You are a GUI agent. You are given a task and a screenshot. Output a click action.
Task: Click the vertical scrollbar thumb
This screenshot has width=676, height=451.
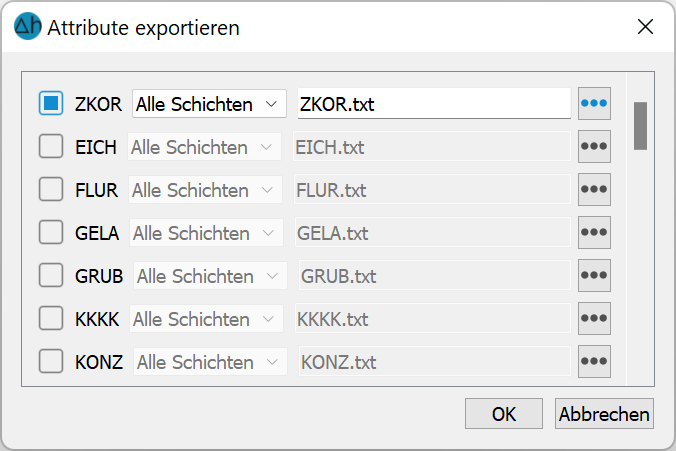point(640,126)
